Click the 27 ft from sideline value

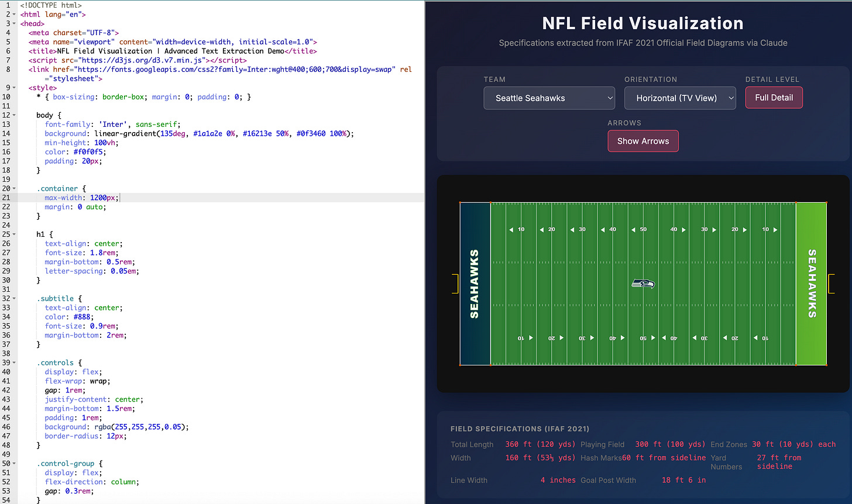pyautogui.click(x=779, y=462)
